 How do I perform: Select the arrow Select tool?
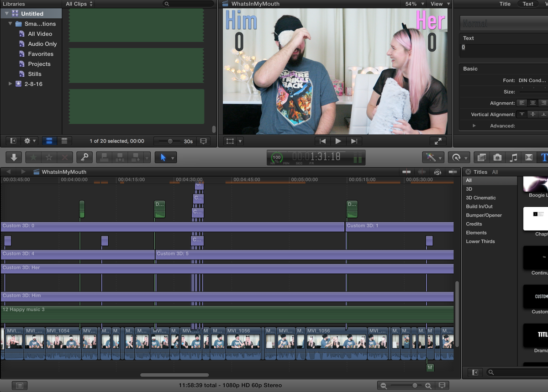[163, 157]
